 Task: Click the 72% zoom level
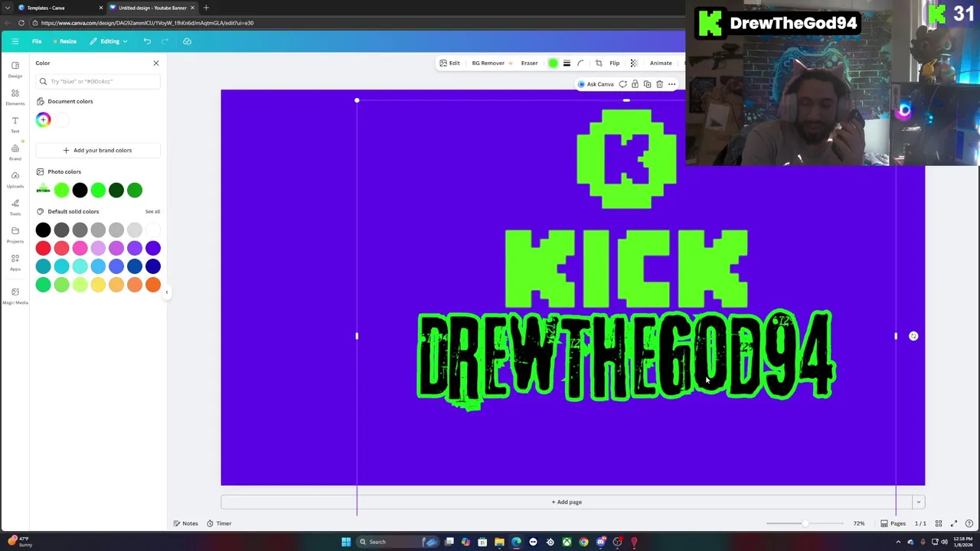859,523
